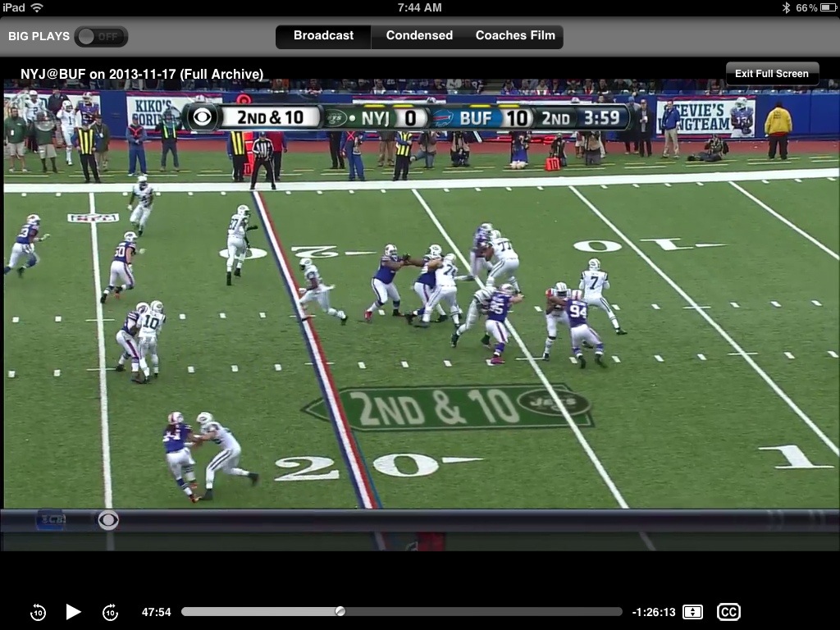Switch to the Broadcast tab
840x630 pixels.
point(323,36)
